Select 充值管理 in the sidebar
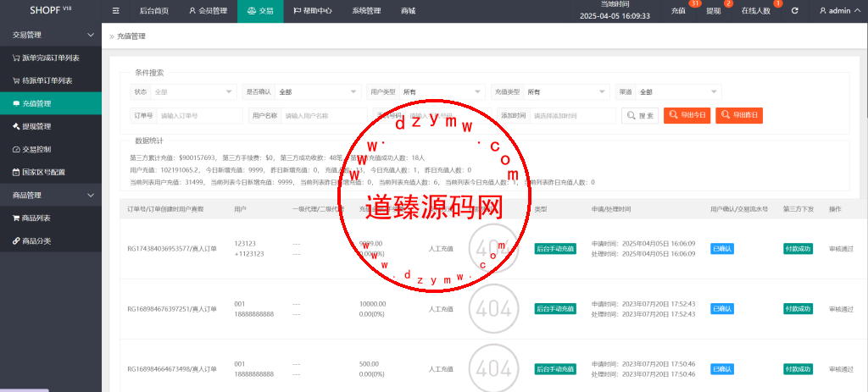 51,103
